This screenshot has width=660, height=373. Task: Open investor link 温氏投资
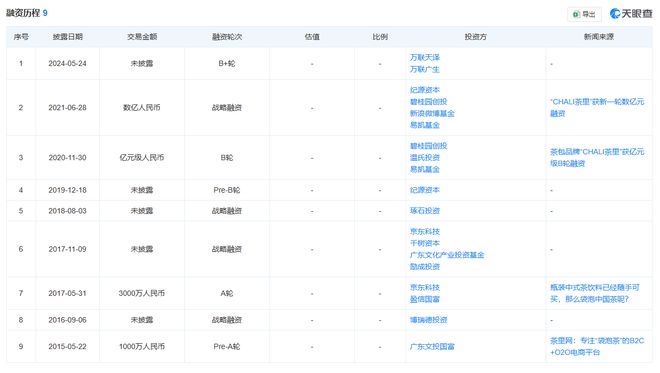[x=425, y=157]
